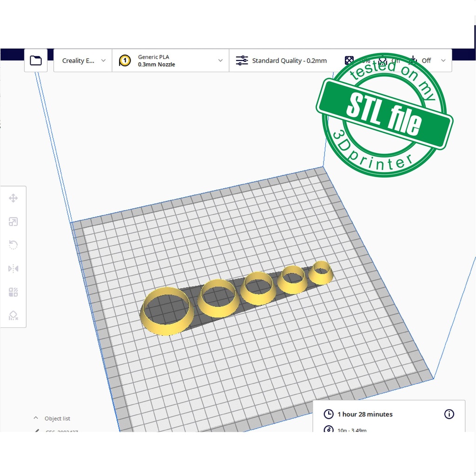Select the Rotate tool
The image size is (476, 476).
click(13, 245)
